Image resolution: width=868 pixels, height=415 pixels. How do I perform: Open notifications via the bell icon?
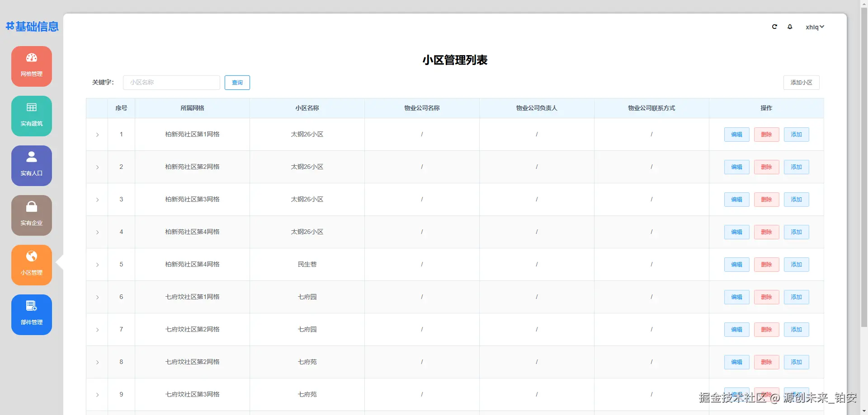790,27
